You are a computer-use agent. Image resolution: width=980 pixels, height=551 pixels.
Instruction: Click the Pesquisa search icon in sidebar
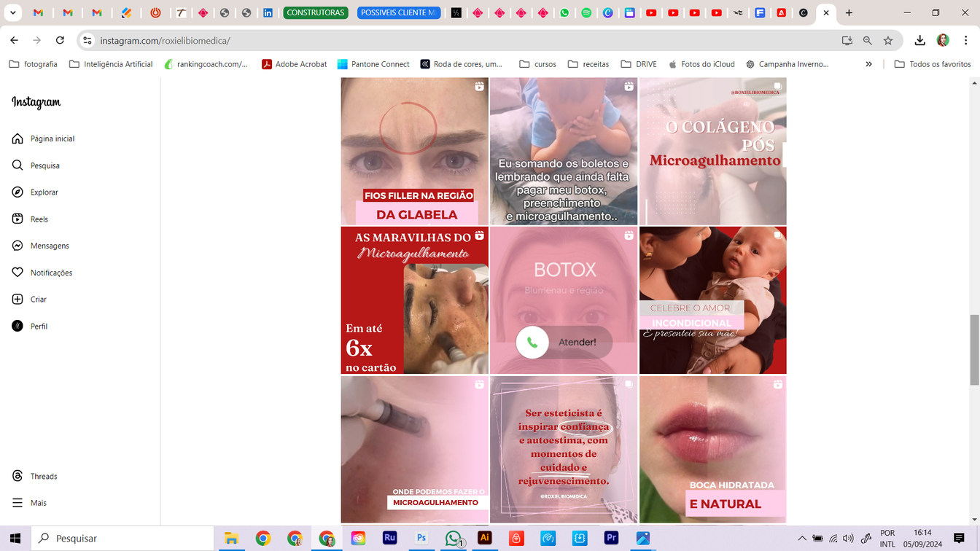(18, 165)
